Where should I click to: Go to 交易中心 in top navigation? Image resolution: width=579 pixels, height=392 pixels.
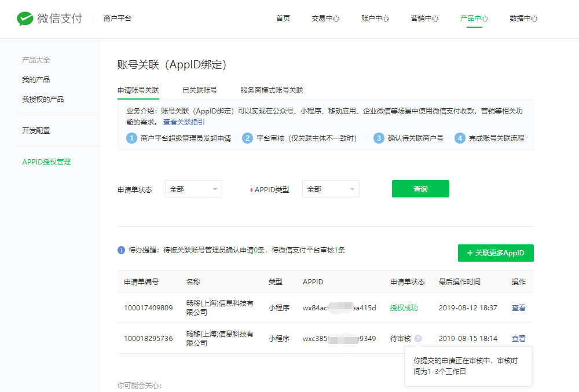coord(325,19)
